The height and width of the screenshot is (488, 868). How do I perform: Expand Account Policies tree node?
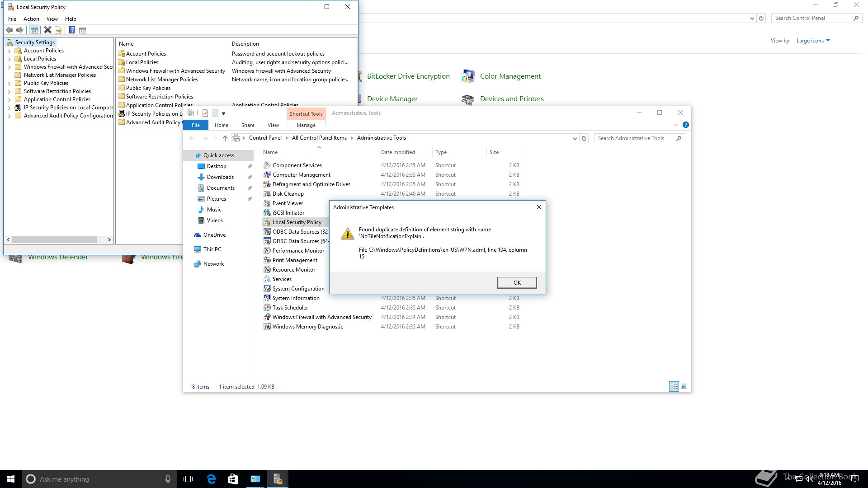point(9,51)
